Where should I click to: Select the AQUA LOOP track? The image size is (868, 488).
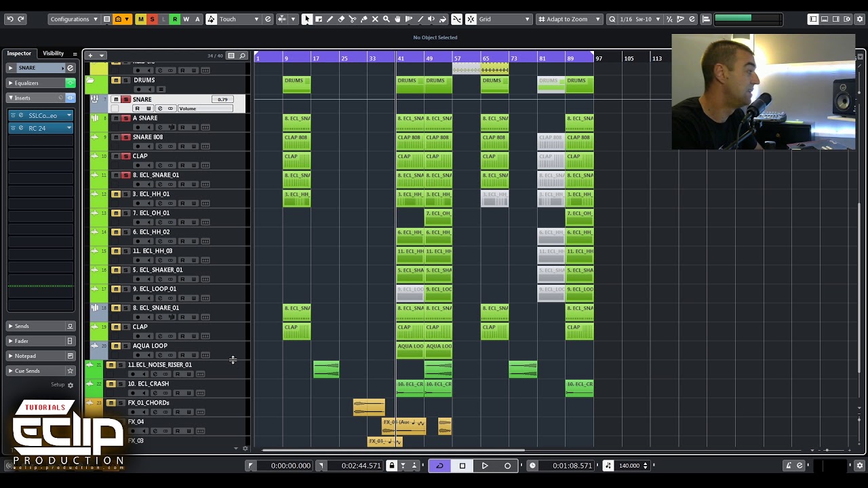point(150,346)
